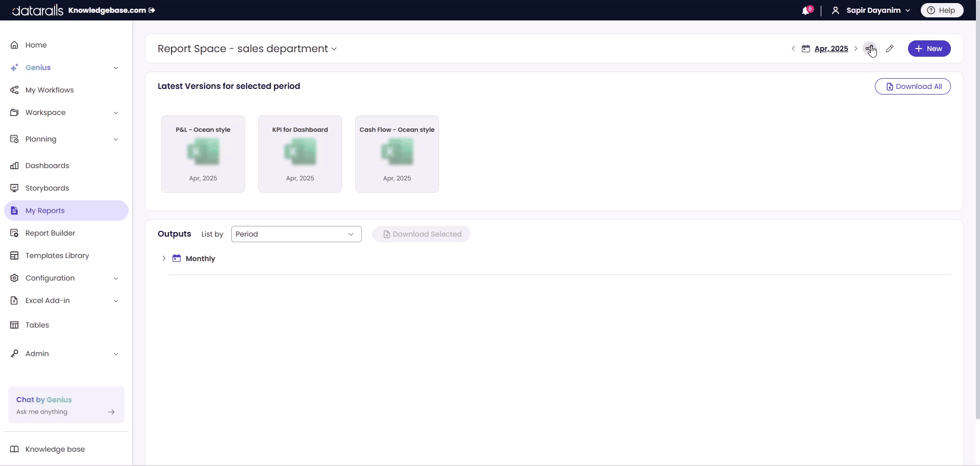Click the Knowledge base book icon
This screenshot has height=466, width=980.
[14, 449]
